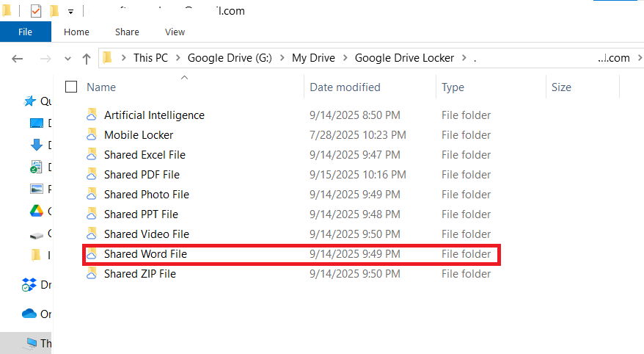Tick the select-all checkbox beside Name
This screenshot has height=354, width=644.
(x=71, y=87)
